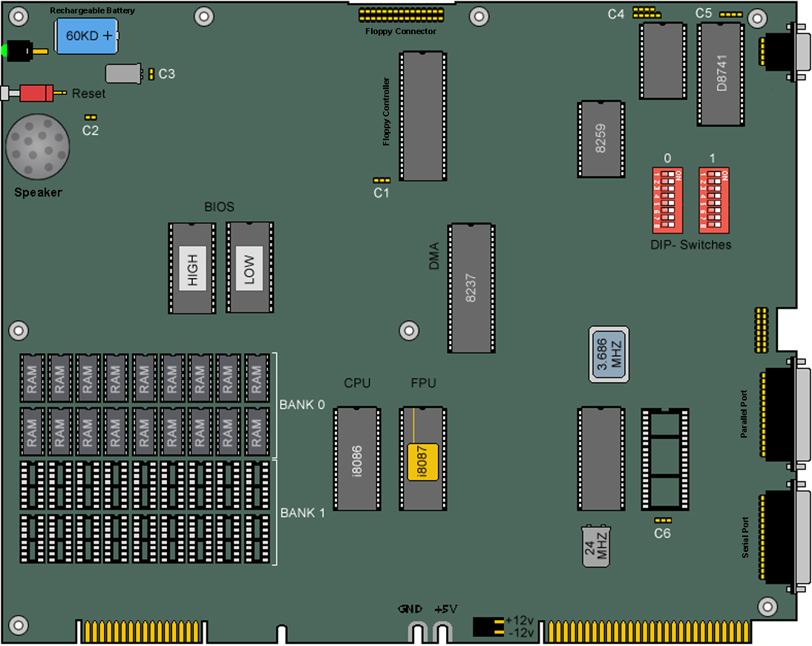Toggle DIP switch block 0
The image size is (812, 646).
click(667, 198)
